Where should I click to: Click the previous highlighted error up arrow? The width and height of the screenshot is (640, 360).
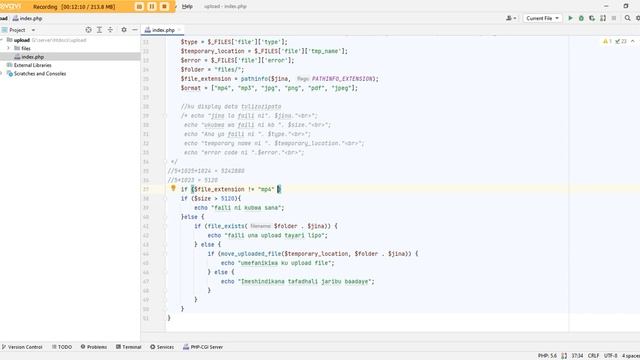633,41
